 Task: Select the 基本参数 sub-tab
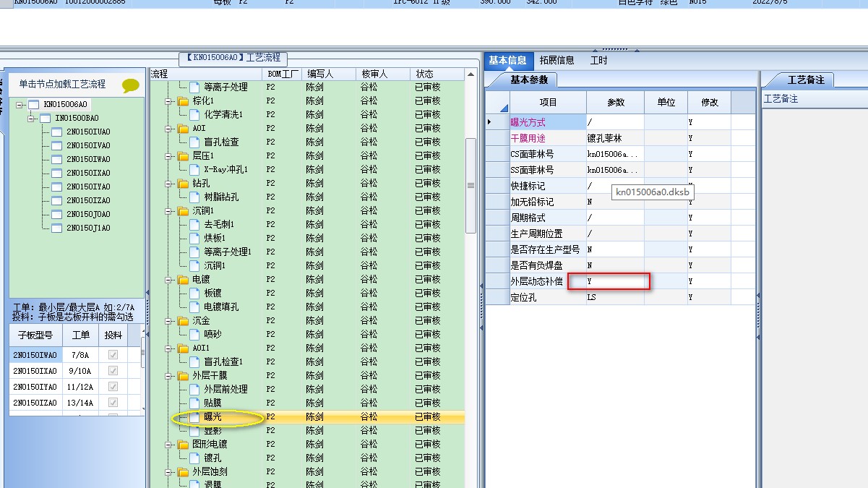[529, 80]
